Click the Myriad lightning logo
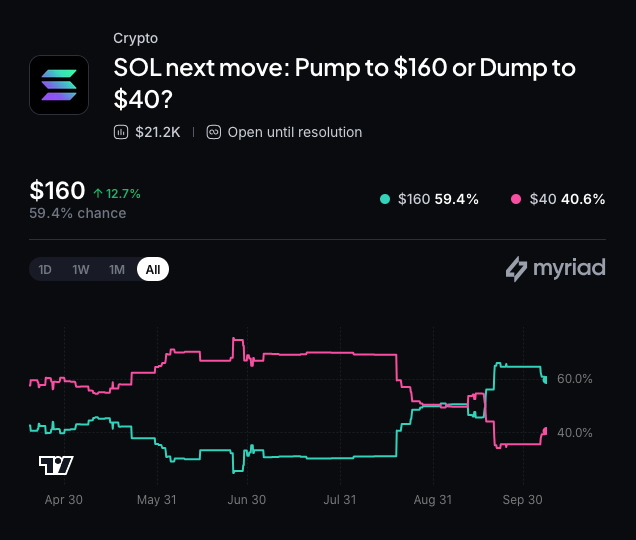The height and width of the screenshot is (540, 636). coord(516,269)
